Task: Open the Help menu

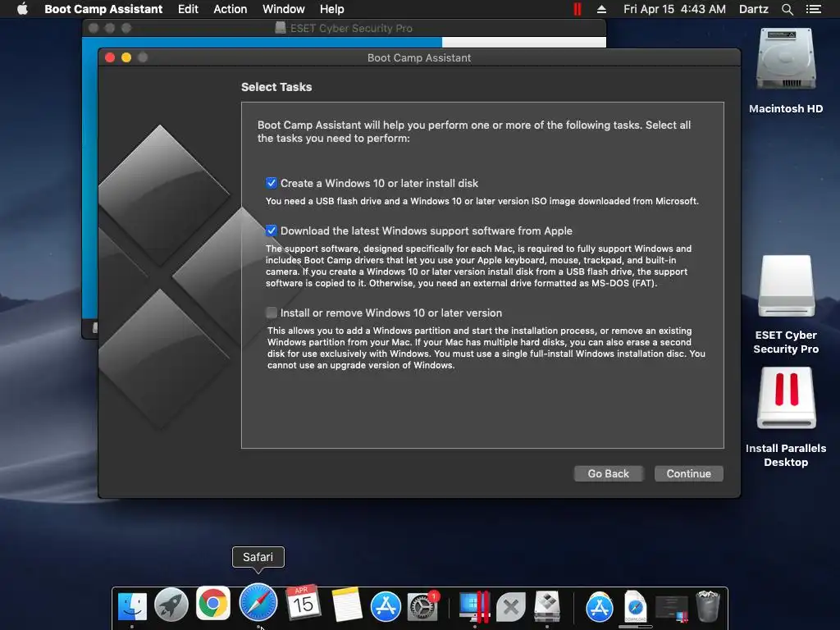Action: [x=332, y=9]
